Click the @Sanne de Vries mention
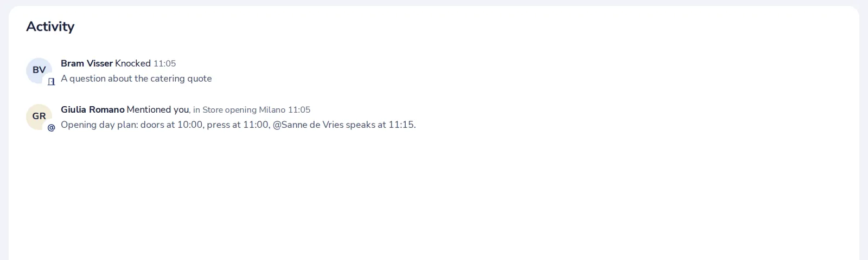This screenshot has width=868, height=260. pos(308,125)
